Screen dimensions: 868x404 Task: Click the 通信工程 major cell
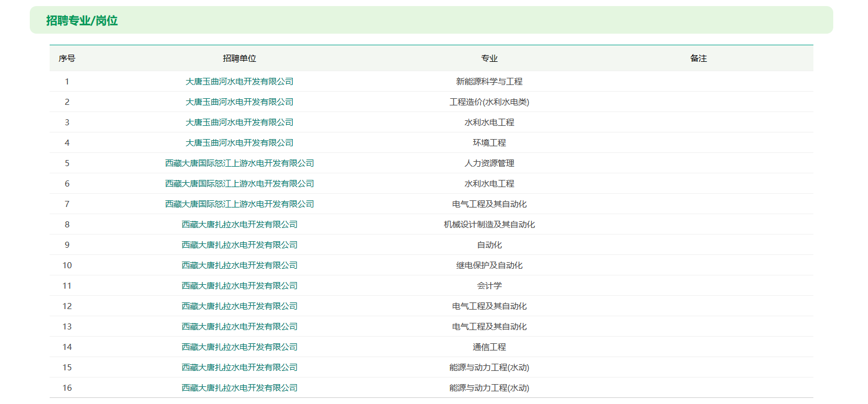coord(489,347)
